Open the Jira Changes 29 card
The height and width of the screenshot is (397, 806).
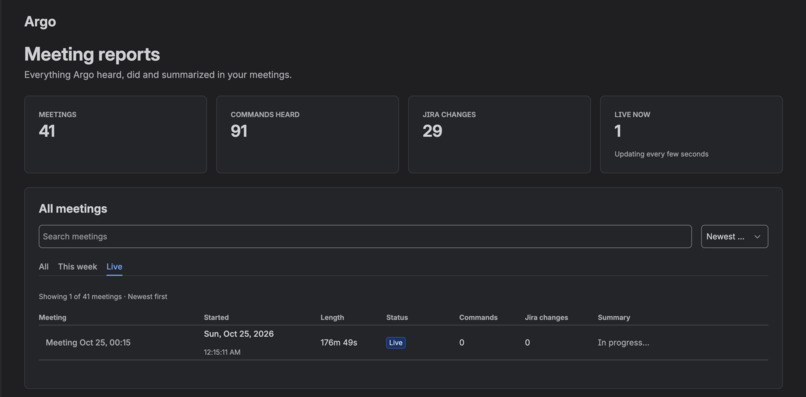point(499,134)
